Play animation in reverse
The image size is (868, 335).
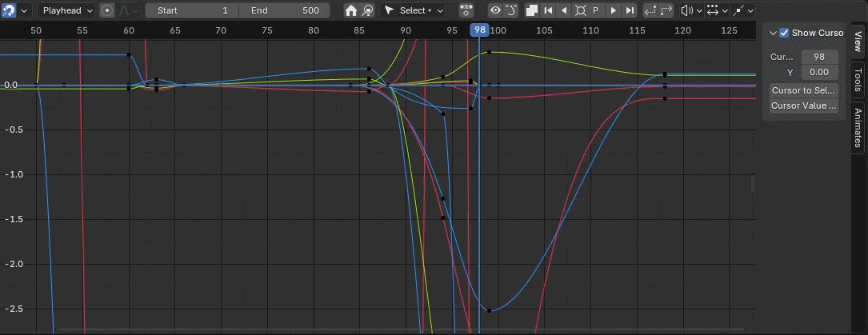pyautogui.click(x=564, y=10)
